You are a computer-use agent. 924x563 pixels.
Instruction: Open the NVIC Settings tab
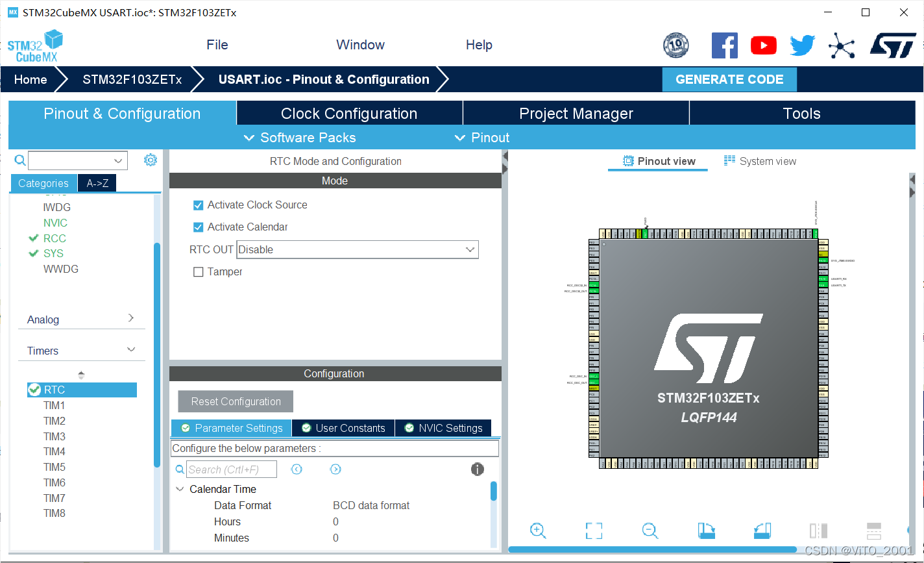click(x=443, y=428)
